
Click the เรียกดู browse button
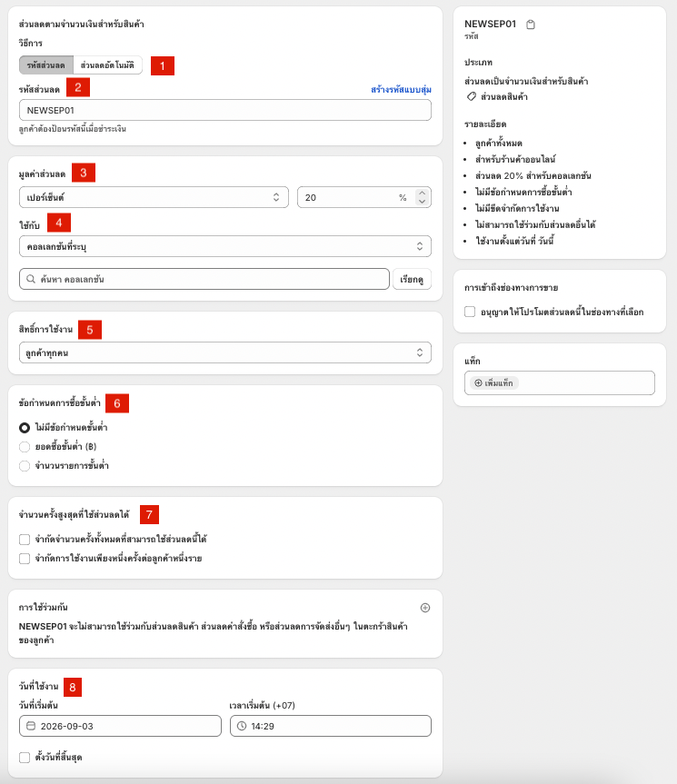point(412,279)
